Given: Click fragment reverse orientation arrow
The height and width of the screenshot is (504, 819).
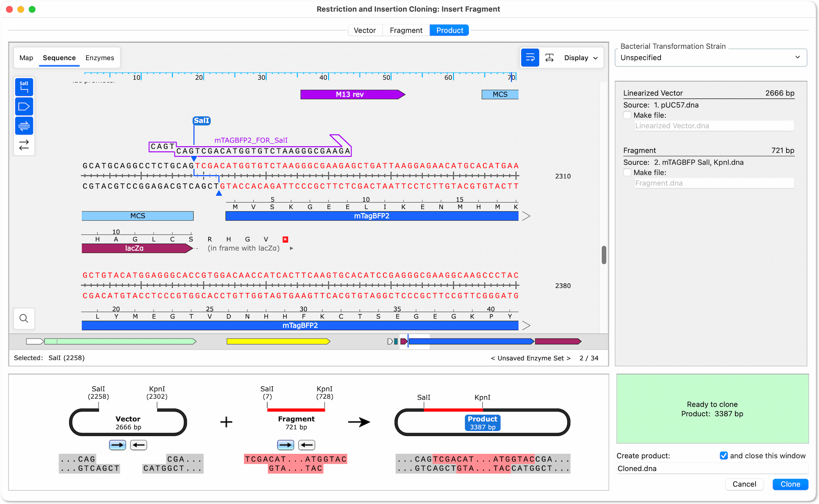Looking at the screenshot, I should [x=306, y=445].
